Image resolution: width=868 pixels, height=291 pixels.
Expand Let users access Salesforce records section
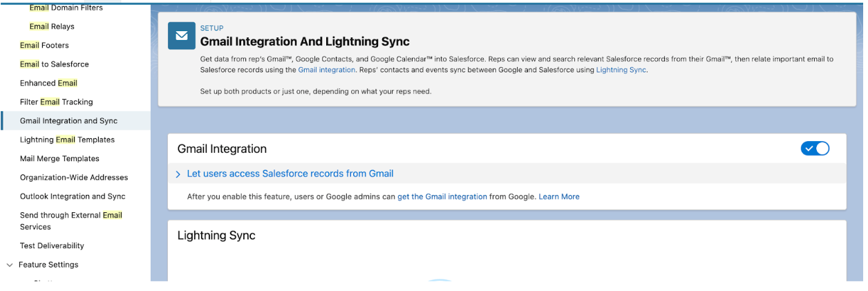(x=178, y=174)
